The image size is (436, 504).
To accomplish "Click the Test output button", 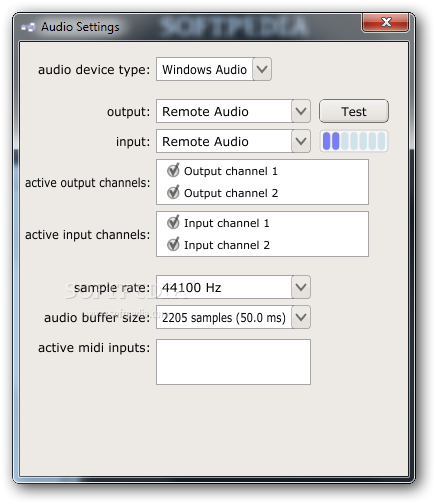I will point(354,111).
